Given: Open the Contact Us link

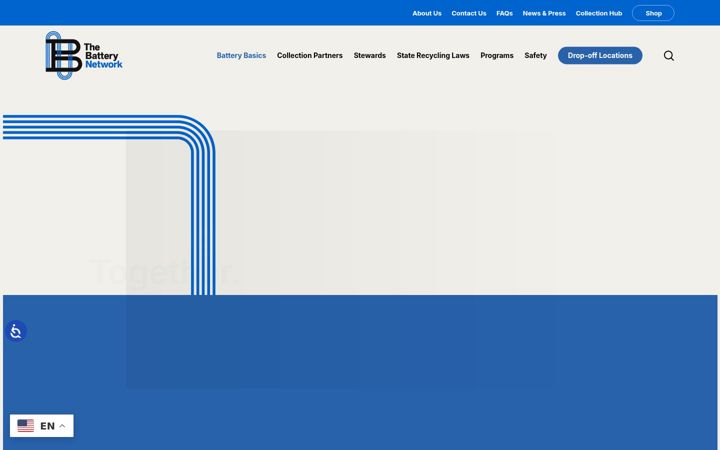Looking at the screenshot, I should pos(468,13).
